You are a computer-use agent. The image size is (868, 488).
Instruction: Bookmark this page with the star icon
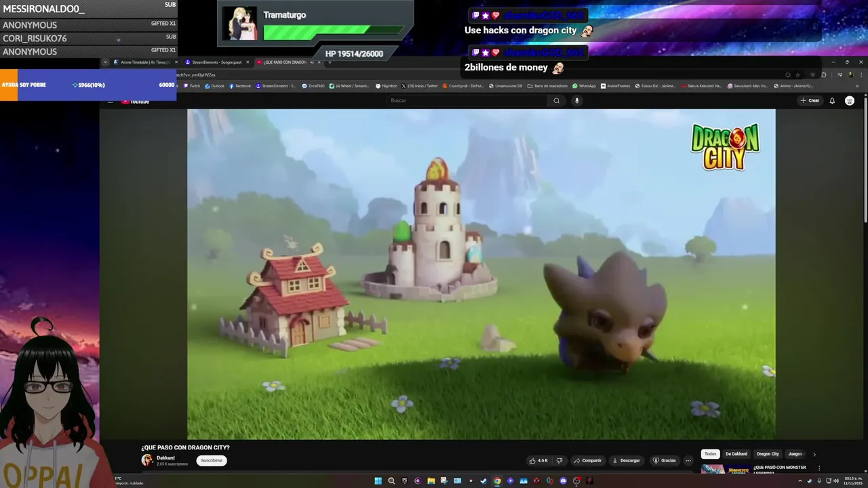coord(797,75)
